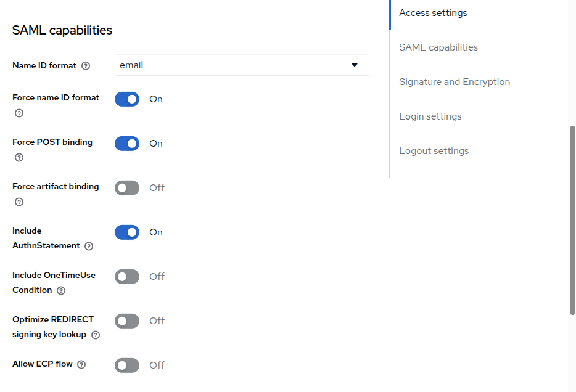
Task: Click help icon under Force artifact binding
Action: click(x=19, y=202)
